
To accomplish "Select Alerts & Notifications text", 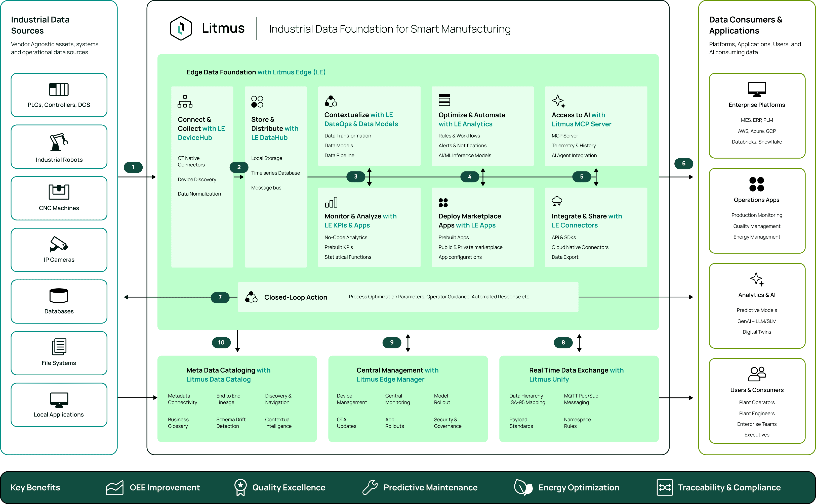I will click(462, 145).
